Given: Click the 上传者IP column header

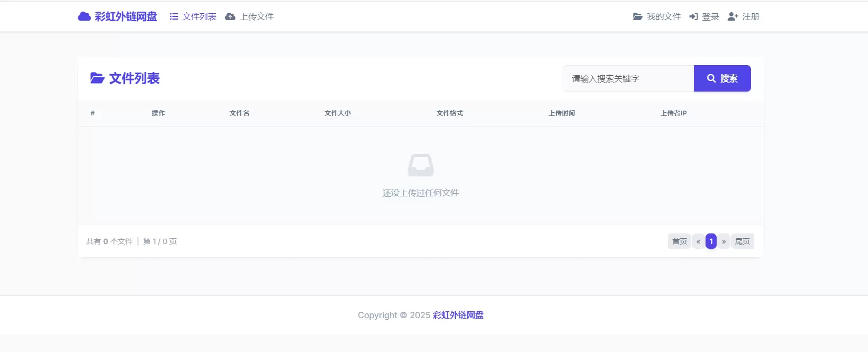Looking at the screenshot, I should pos(673,113).
